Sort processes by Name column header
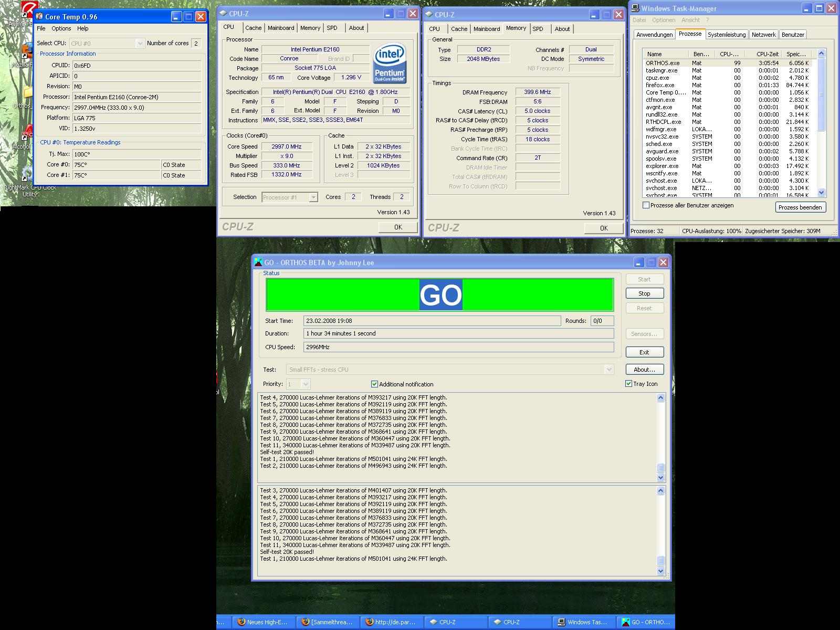Screen dimensions: 840x630 click(x=665, y=54)
